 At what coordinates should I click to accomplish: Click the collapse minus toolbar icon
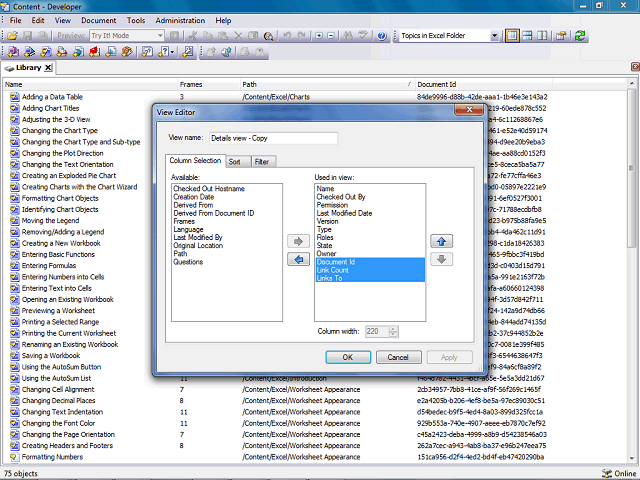(331, 36)
